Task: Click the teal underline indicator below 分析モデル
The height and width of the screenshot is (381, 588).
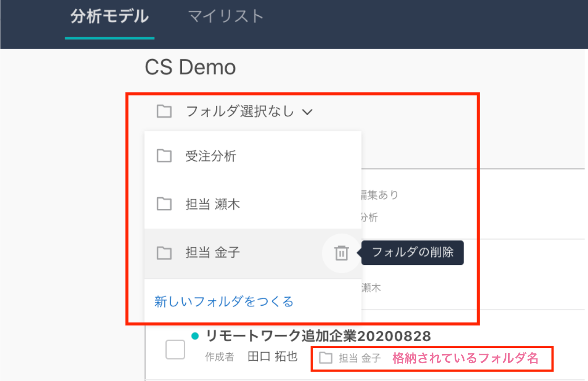Action: (109, 38)
